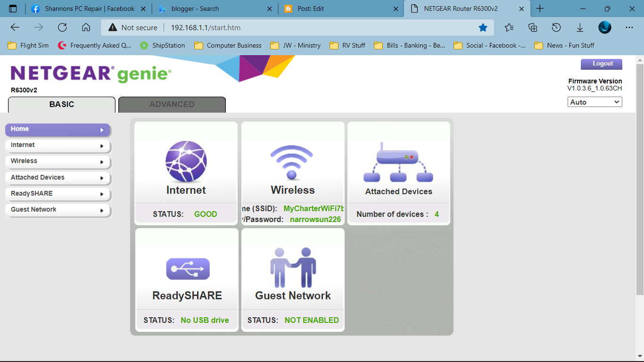View the Not secure site info
This screenshot has width=644, height=362.
[x=132, y=27]
